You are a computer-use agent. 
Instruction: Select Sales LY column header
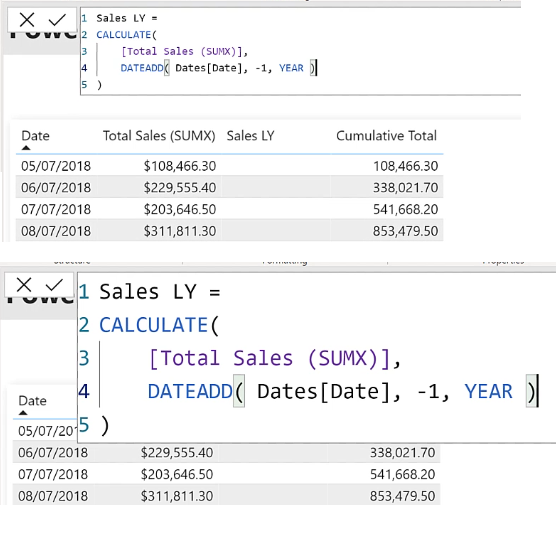[250, 136]
